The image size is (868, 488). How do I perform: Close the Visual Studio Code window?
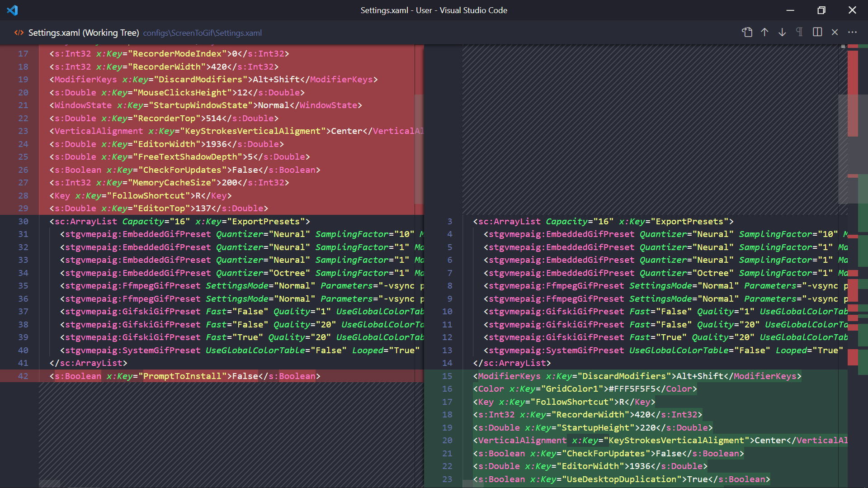click(852, 10)
